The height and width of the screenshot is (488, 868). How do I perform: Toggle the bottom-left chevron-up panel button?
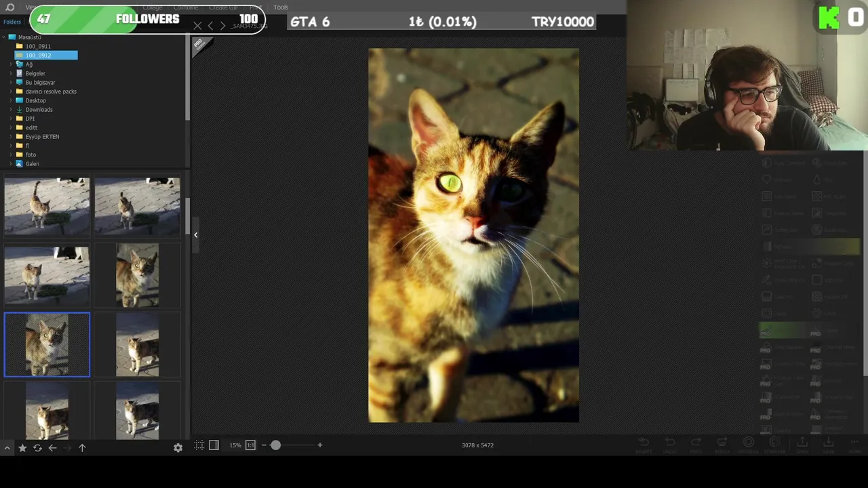click(x=7, y=448)
